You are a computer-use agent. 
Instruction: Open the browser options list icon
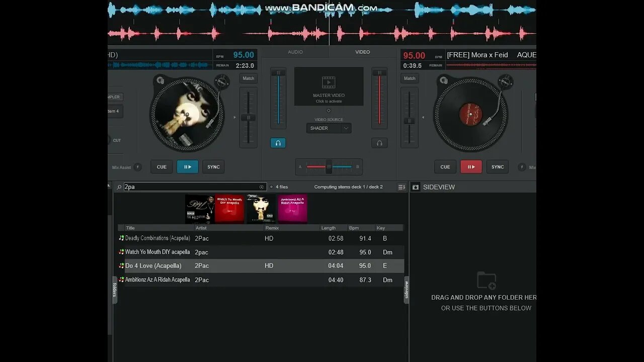[x=401, y=187]
